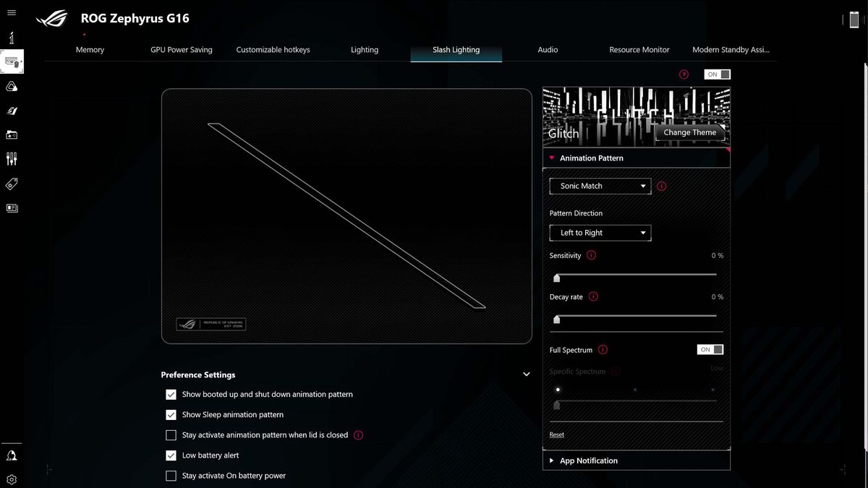Toggle the Full Spectrum ON switch
Viewport: 868px width, 488px height.
[x=710, y=349]
